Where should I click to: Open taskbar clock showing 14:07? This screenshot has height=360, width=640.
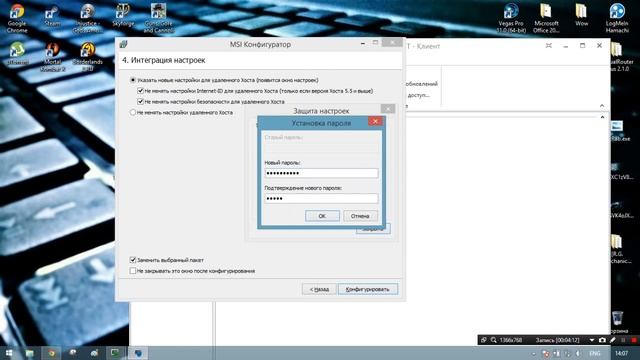[x=622, y=353]
